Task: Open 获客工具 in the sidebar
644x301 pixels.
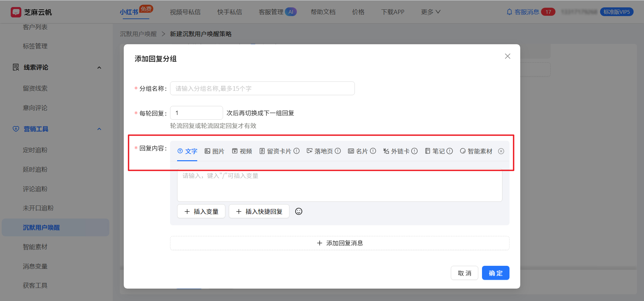Action: [x=35, y=286]
